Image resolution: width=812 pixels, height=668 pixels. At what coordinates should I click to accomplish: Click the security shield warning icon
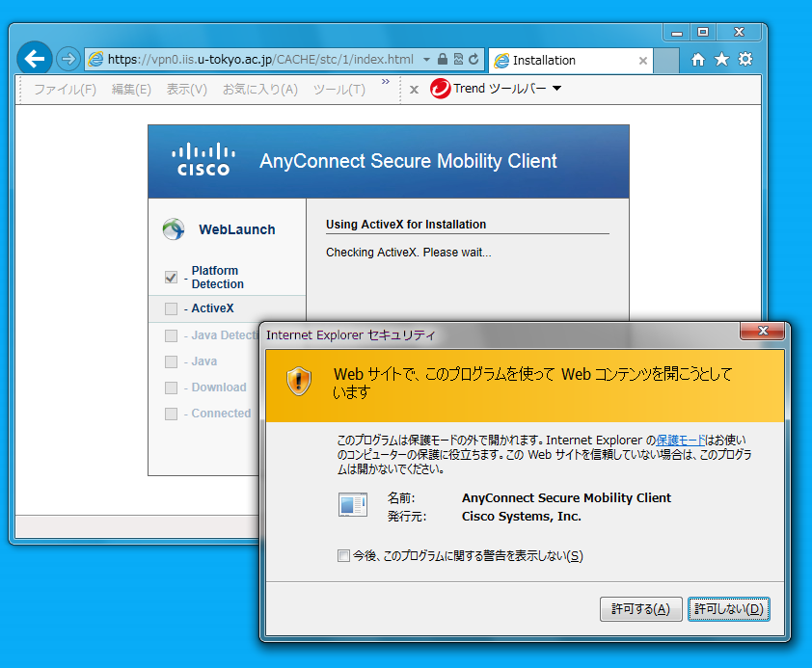[x=299, y=381]
